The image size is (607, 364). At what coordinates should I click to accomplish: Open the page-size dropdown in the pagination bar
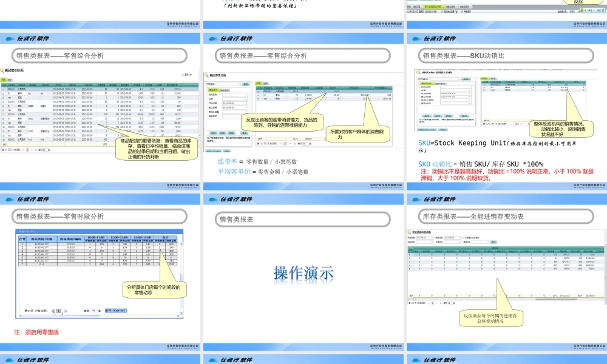(305, 143)
